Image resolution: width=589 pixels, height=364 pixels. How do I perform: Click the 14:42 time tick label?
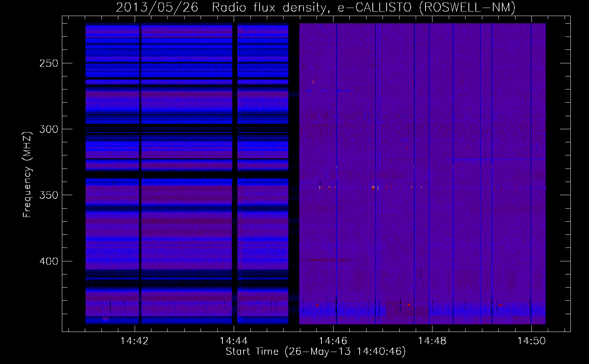pos(135,341)
